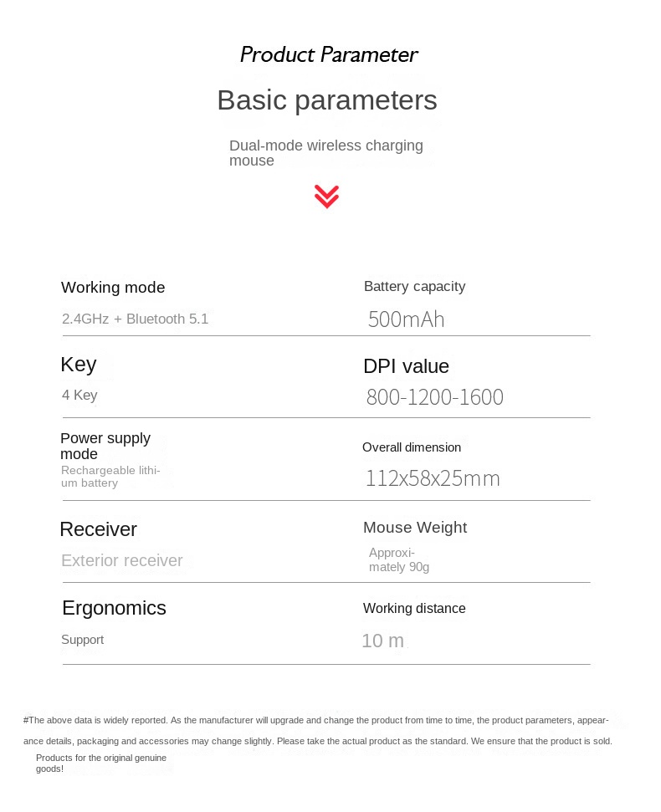Viewport: 661px width, 812px height.
Task: Click the "Product Parameter" title
Action: [x=328, y=55]
